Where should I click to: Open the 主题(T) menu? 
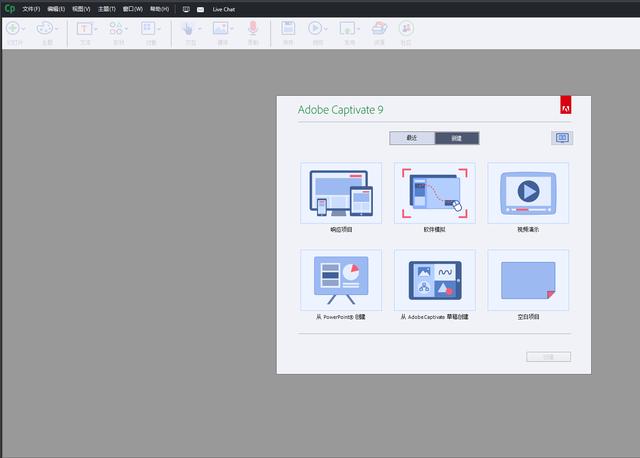107,9
